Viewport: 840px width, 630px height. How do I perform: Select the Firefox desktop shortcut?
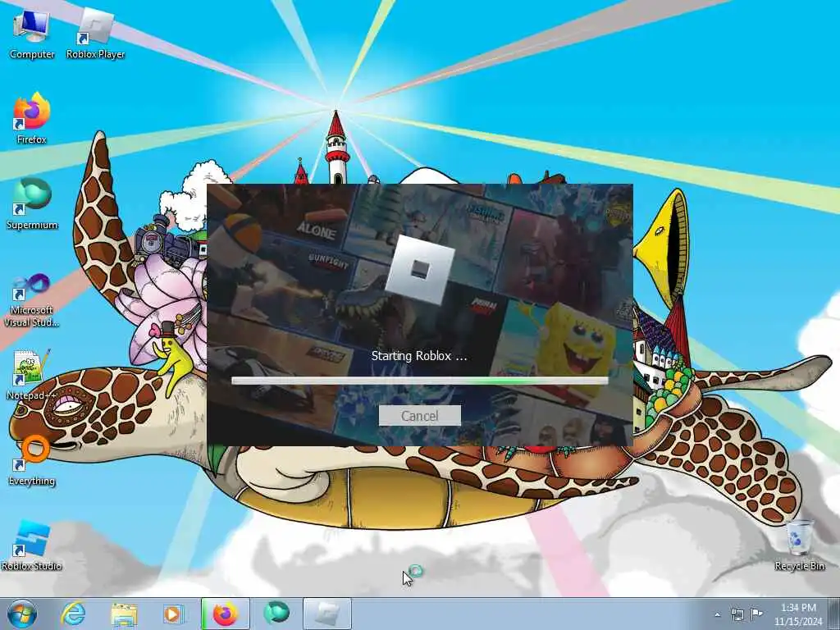coord(32,119)
